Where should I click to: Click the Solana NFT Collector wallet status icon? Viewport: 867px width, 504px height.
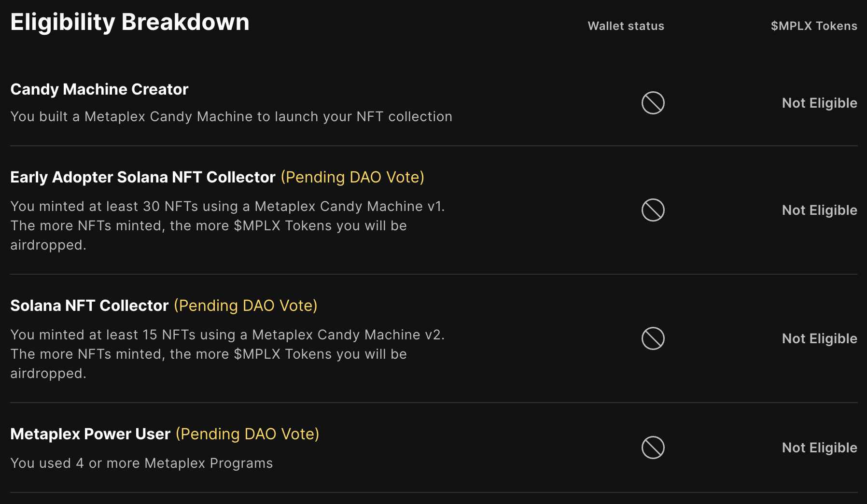coord(653,338)
